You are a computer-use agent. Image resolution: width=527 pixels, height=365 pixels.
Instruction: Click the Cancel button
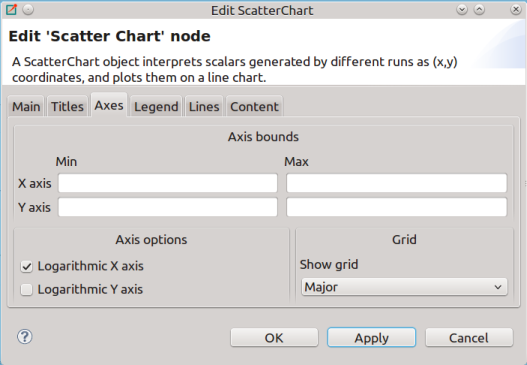[469, 338]
